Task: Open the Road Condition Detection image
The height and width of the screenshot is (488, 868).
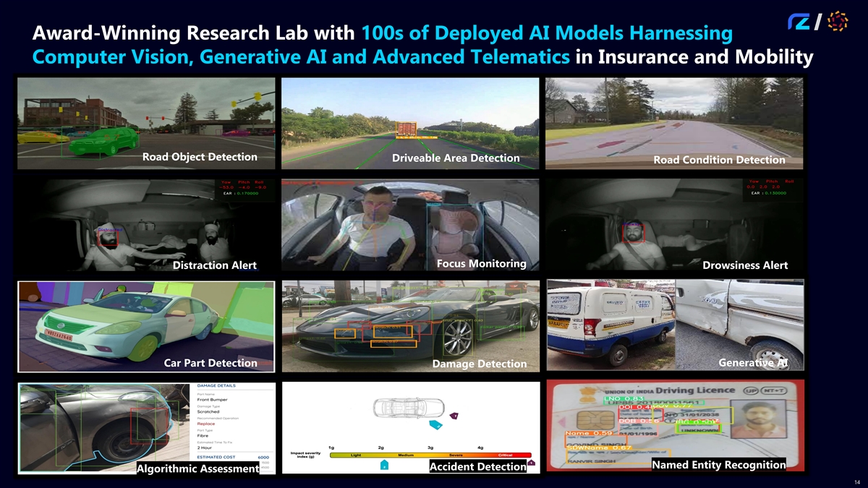Action: pyautogui.click(x=674, y=123)
